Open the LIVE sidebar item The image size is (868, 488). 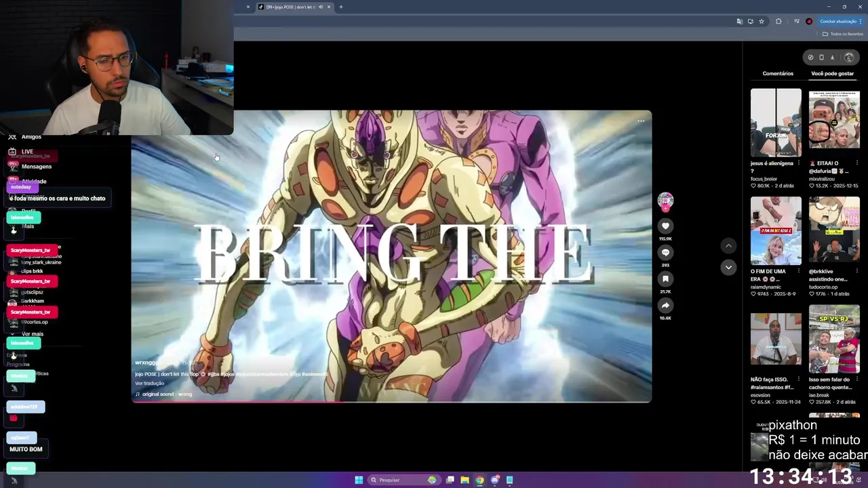(x=27, y=152)
